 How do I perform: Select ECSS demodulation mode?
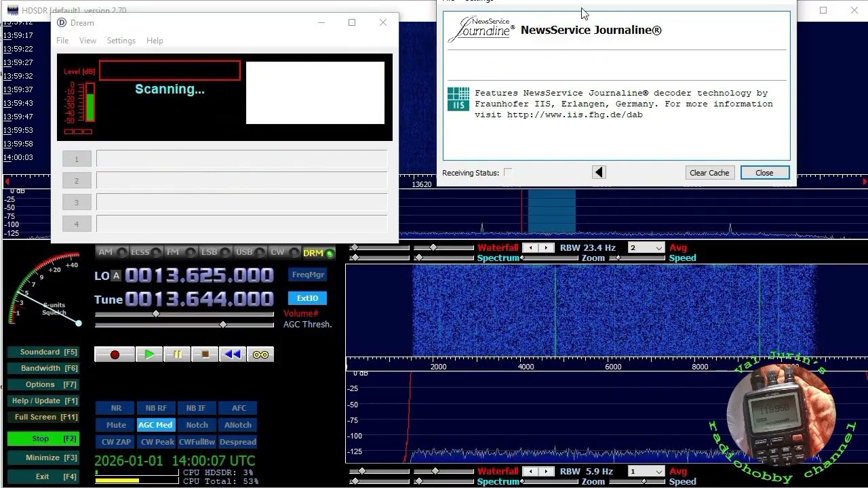pos(146,252)
